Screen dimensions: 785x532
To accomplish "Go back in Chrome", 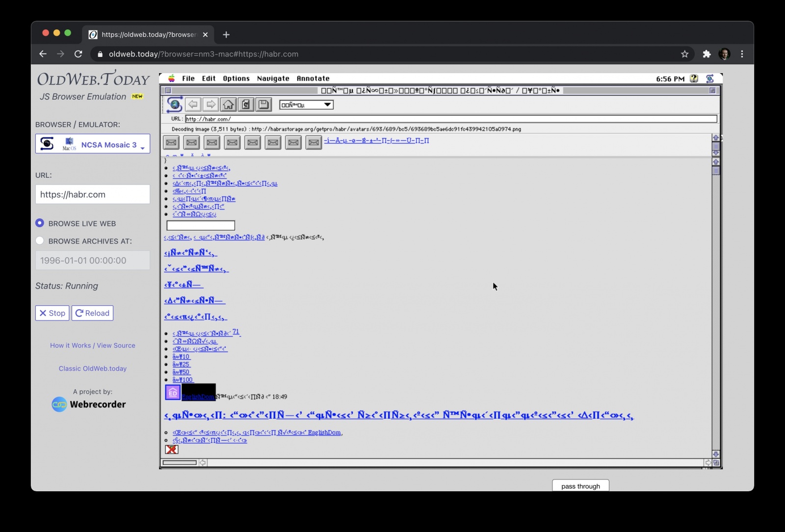I will coord(43,54).
